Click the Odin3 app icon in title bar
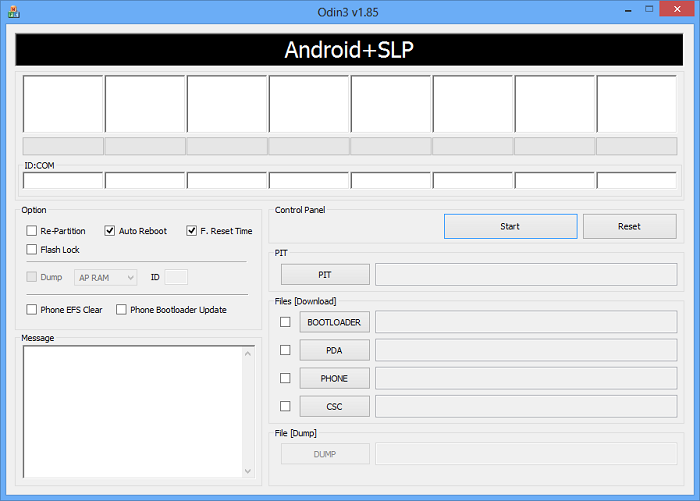700x501 pixels. 13,12
